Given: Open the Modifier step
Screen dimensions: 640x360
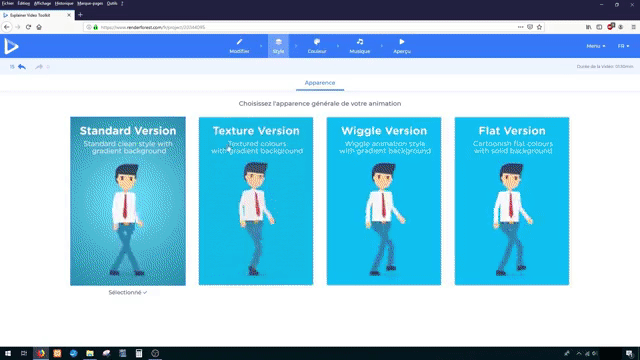Looking at the screenshot, I should [x=239, y=46].
